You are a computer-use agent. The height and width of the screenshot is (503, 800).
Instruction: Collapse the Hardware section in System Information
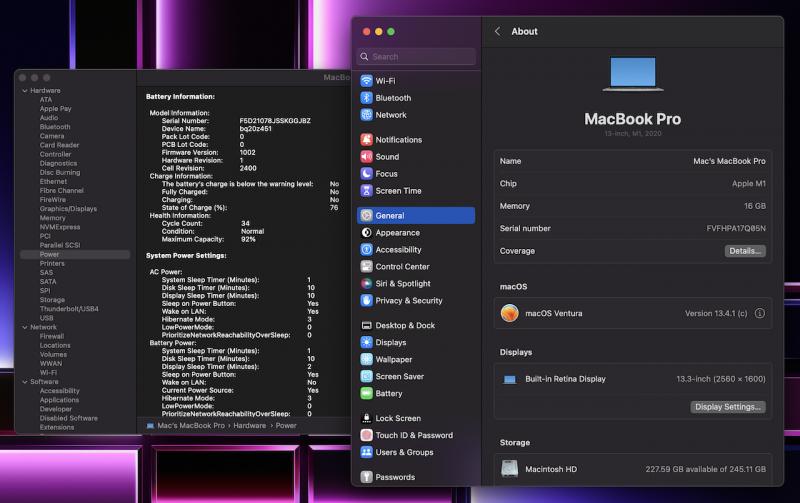pyautogui.click(x=25, y=90)
